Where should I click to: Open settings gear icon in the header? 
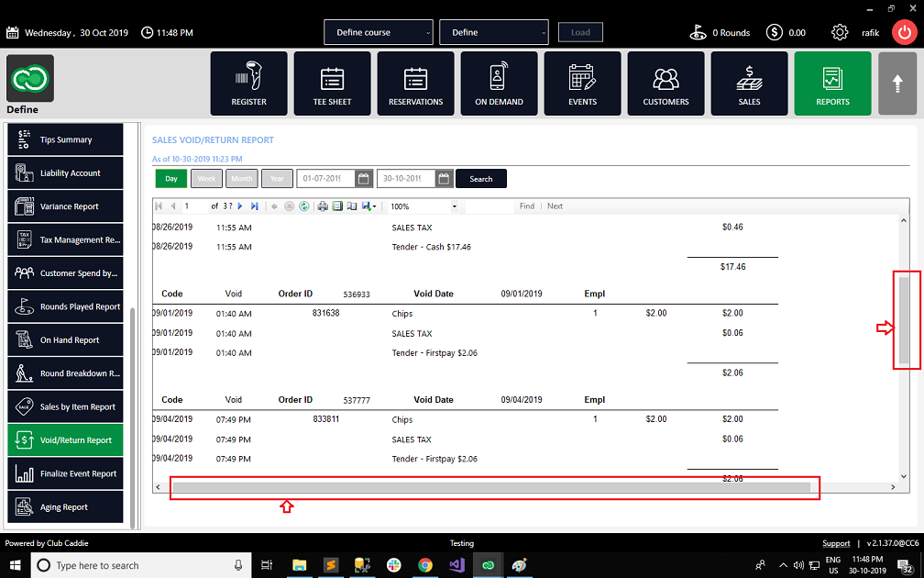pos(839,32)
